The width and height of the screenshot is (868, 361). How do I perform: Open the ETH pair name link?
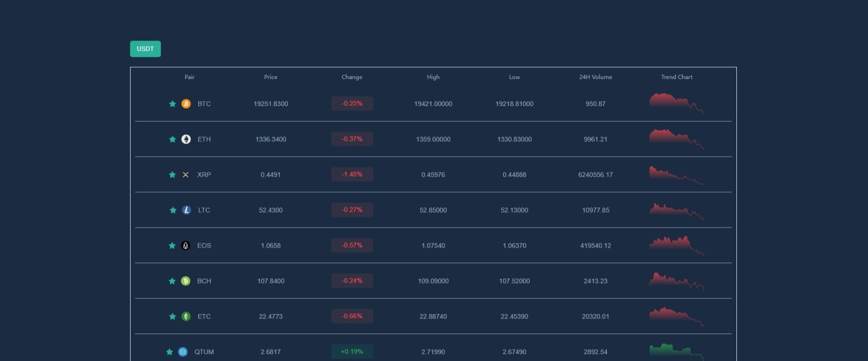(204, 139)
